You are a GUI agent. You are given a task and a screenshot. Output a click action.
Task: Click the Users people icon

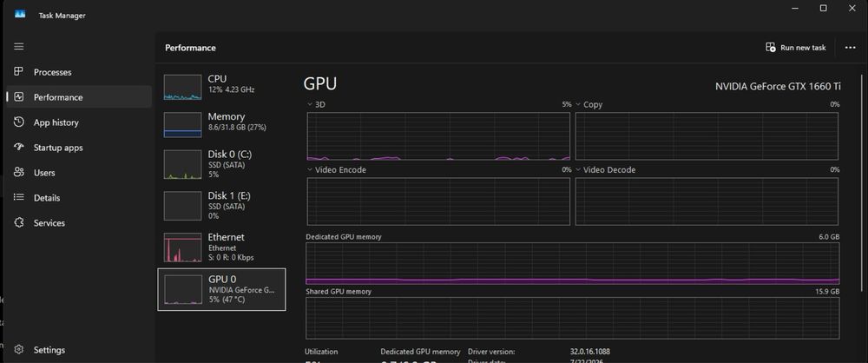tap(19, 172)
